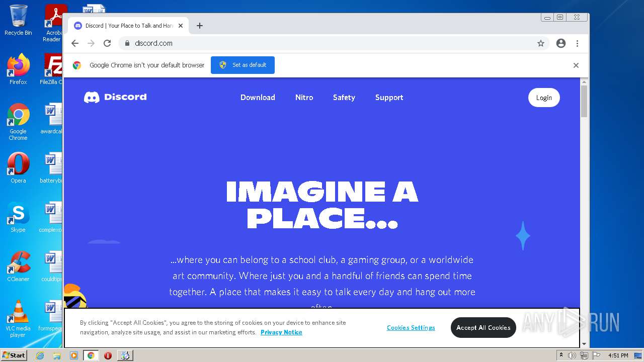Open the VLC media player desktop shortcut
The width and height of the screenshot is (644, 362).
[18, 319]
